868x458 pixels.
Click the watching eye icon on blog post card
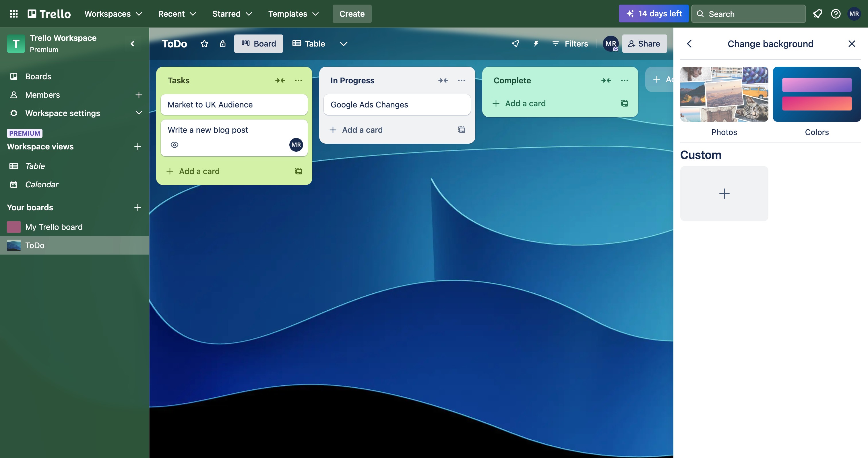[x=174, y=145]
